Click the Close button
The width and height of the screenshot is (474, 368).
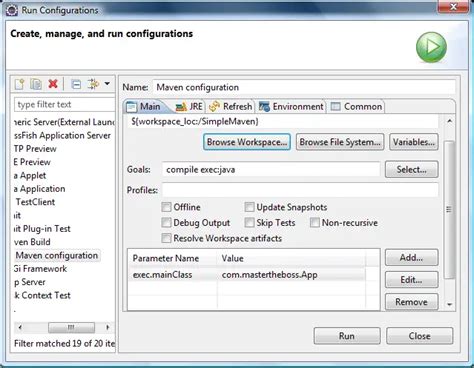tap(420, 336)
